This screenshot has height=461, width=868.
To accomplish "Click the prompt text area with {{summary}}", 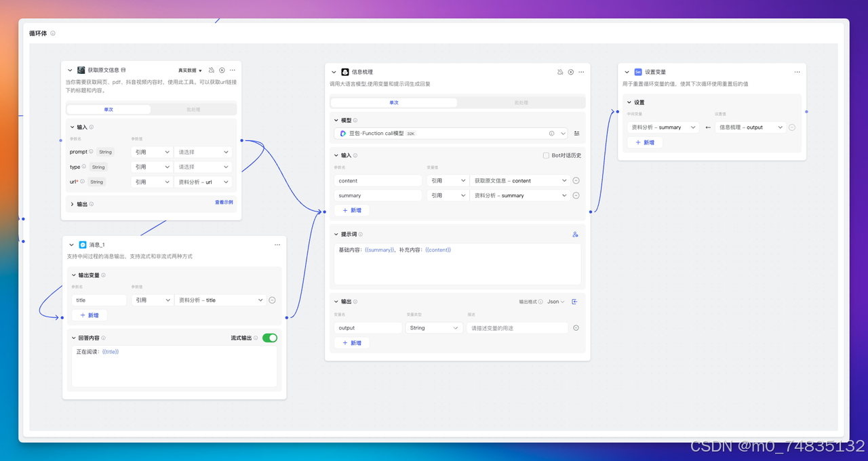I will coord(458,264).
